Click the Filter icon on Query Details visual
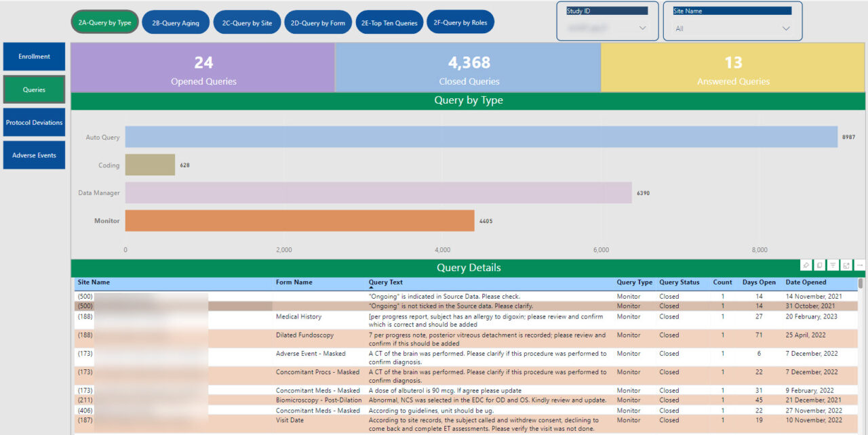 click(833, 265)
